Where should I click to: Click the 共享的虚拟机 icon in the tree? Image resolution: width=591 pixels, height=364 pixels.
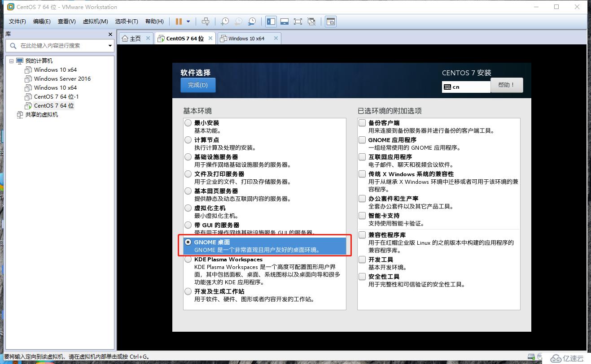point(19,114)
